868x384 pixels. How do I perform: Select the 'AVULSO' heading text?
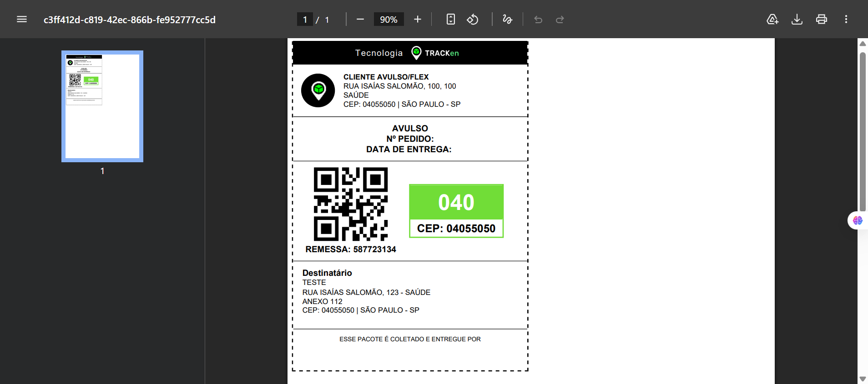410,128
